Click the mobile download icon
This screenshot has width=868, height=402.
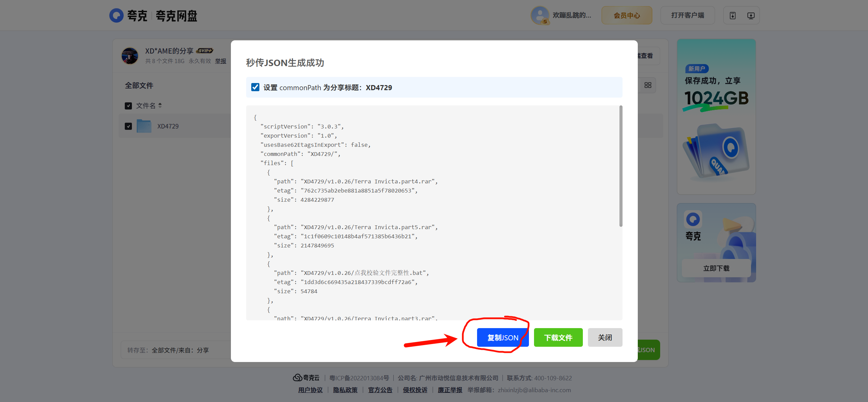(x=732, y=16)
